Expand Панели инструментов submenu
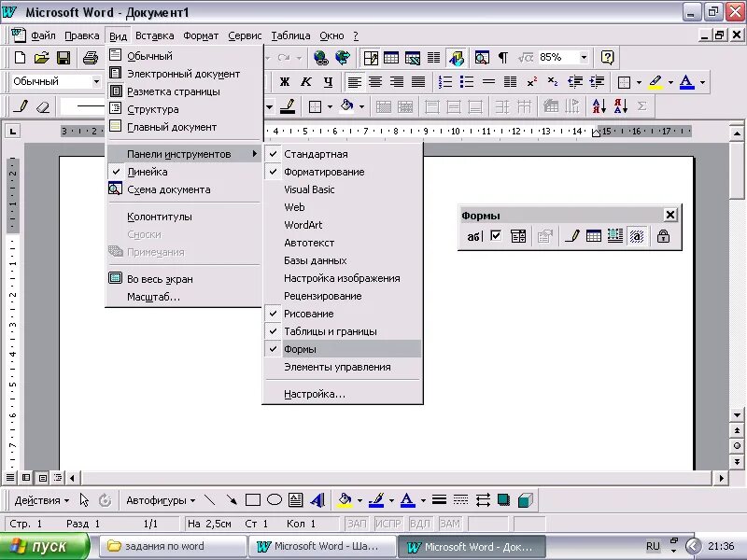The height and width of the screenshot is (560, 747). click(x=184, y=154)
